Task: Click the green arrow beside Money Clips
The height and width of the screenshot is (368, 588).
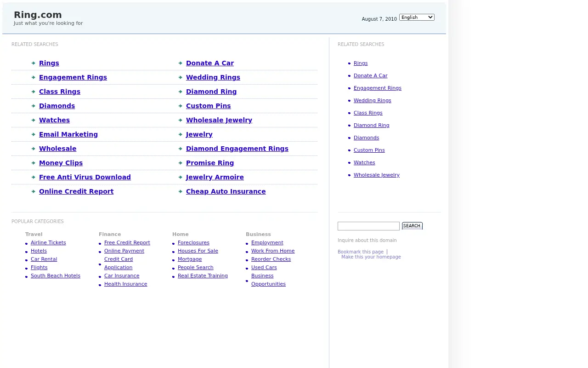Action: point(34,163)
